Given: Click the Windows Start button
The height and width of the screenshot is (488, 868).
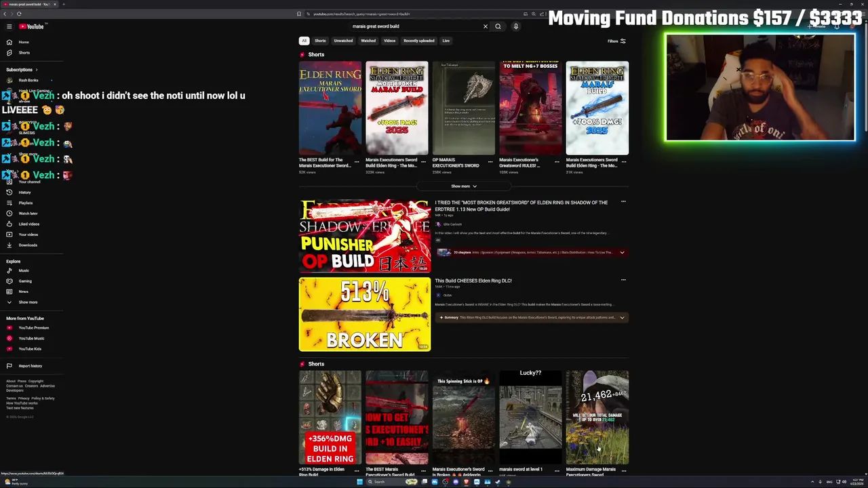Looking at the screenshot, I should pyautogui.click(x=359, y=482).
